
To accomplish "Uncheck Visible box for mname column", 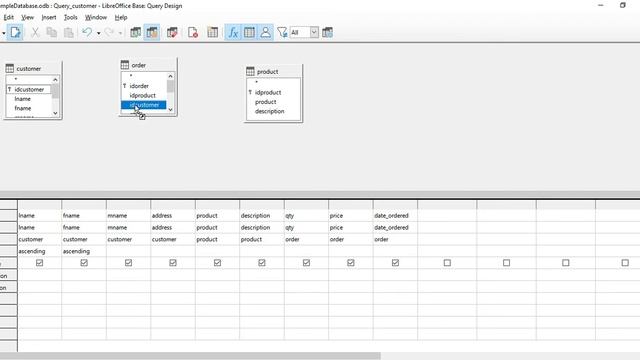I will coord(129,263).
